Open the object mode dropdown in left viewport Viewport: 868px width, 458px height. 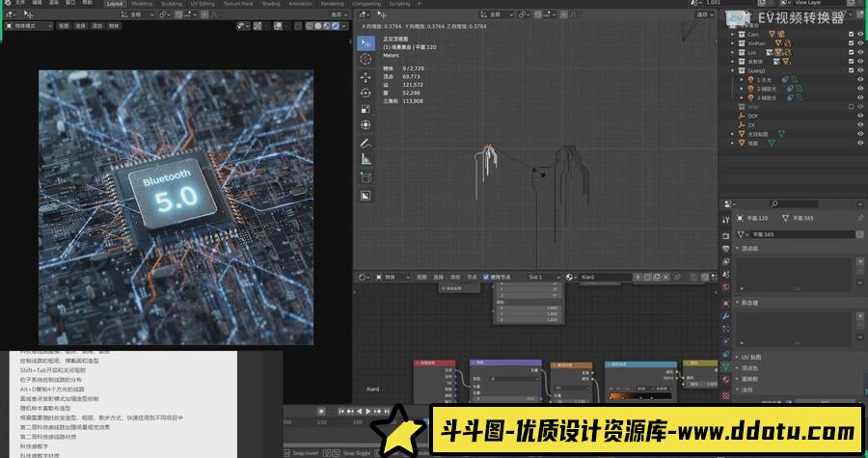[x=29, y=26]
